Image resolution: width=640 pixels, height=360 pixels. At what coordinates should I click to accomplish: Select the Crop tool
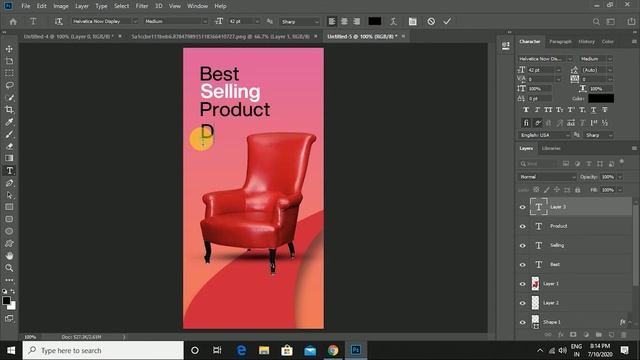9,109
